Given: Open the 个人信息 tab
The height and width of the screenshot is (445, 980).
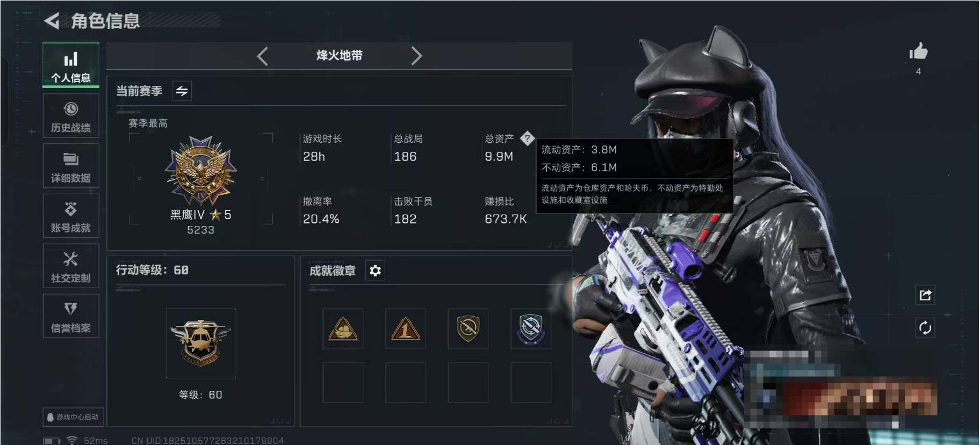Looking at the screenshot, I should click(x=71, y=65).
